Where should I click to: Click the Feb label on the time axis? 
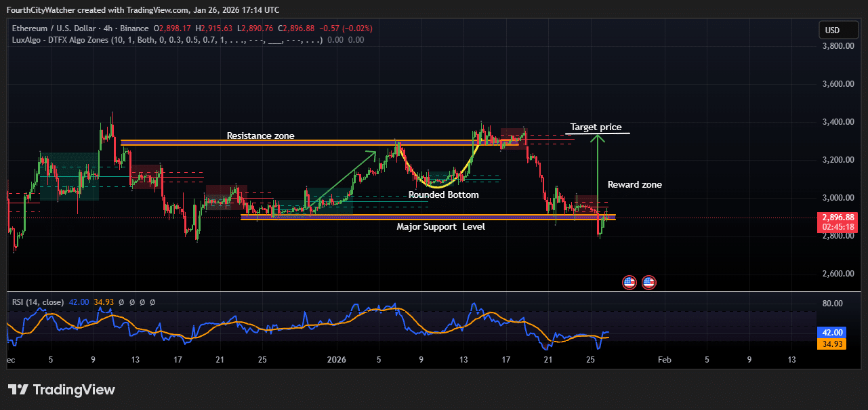(x=664, y=360)
